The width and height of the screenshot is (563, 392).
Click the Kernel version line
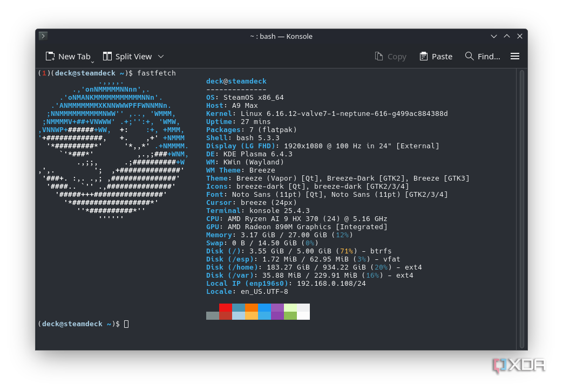(x=327, y=113)
